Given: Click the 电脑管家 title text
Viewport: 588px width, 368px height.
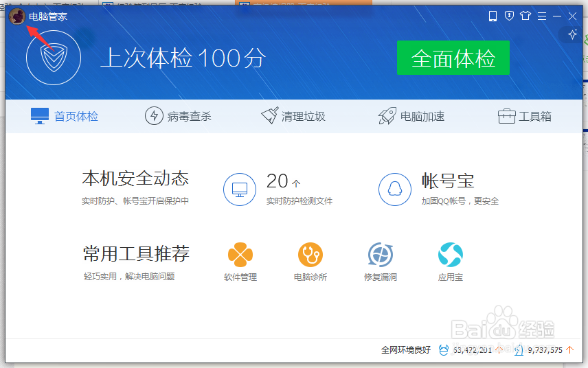Looking at the screenshot, I should click(x=48, y=16).
